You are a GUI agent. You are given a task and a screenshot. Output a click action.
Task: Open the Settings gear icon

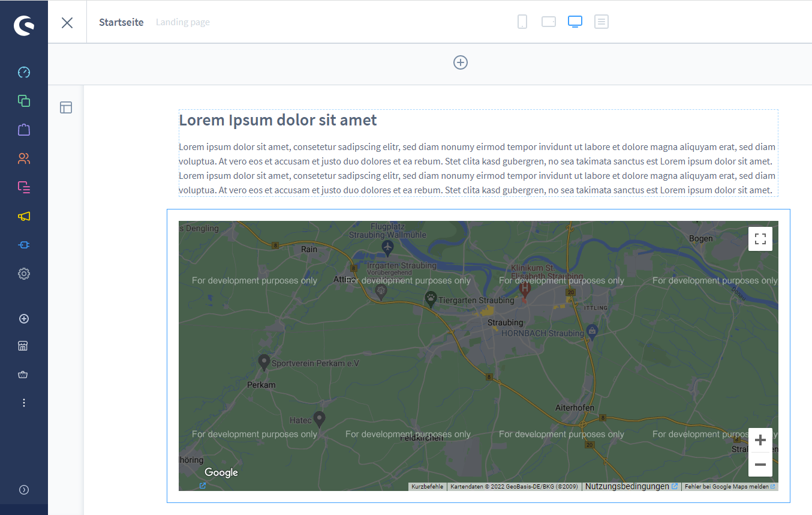(24, 274)
